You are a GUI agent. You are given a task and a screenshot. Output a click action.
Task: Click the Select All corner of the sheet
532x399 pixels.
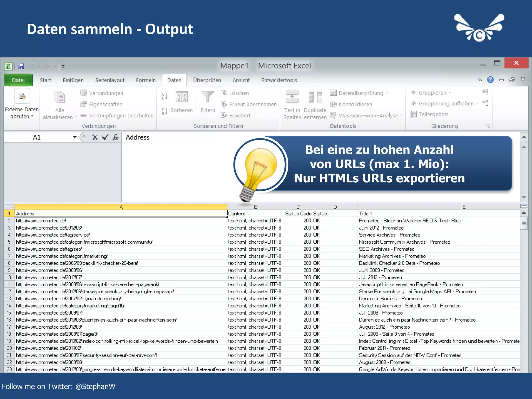click(x=9, y=207)
